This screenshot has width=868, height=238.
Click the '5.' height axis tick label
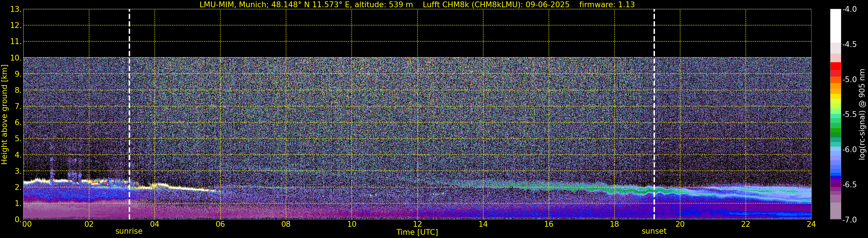pyautogui.click(x=18, y=139)
